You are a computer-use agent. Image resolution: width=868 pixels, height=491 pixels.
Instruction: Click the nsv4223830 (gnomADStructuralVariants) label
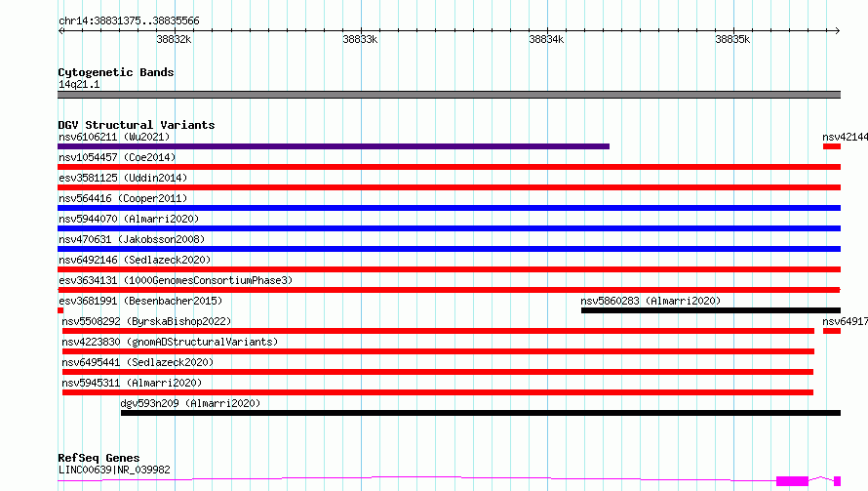point(170,342)
